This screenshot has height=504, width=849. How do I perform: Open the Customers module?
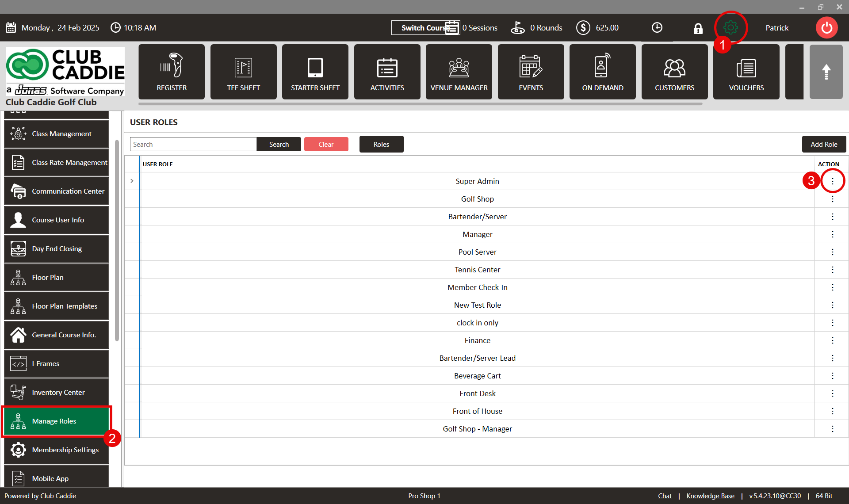point(674,72)
